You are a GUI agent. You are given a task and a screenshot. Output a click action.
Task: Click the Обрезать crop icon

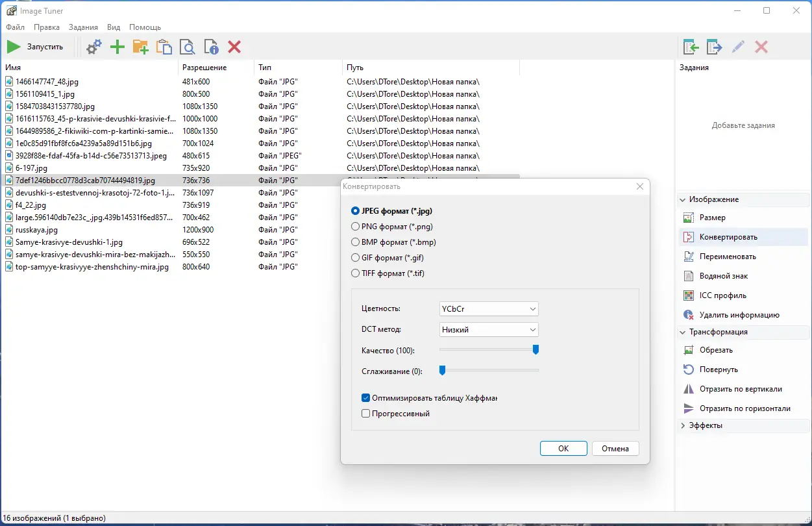(689, 350)
